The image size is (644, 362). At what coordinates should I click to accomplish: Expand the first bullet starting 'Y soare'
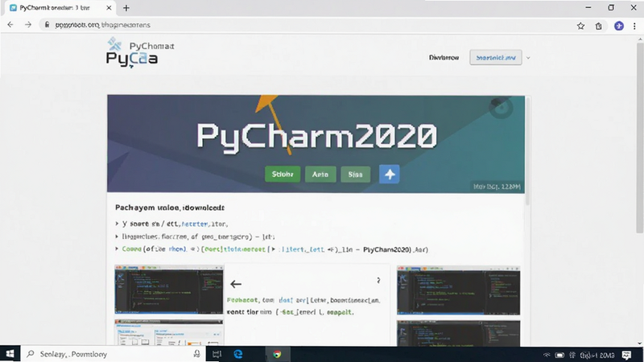point(117,224)
